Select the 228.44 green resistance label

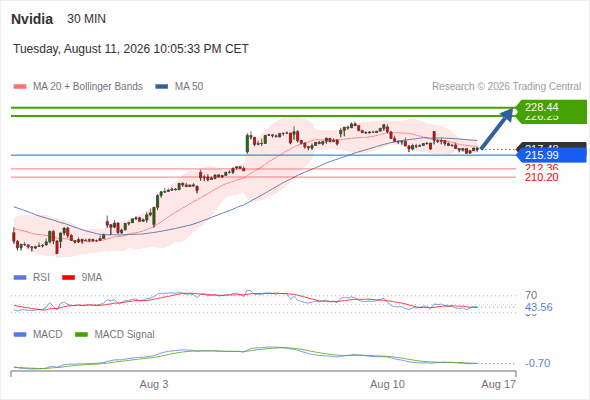point(551,107)
